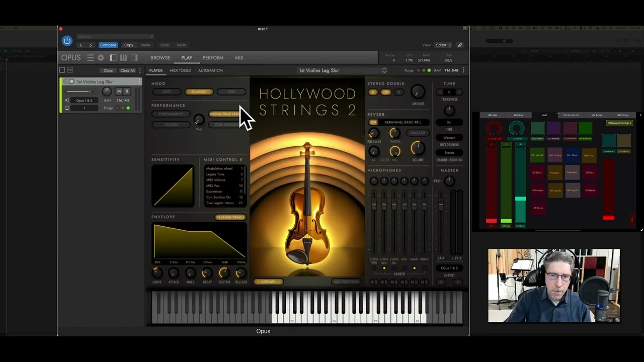Click the Library button below violin
The height and width of the screenshot is (362, 644).
[x=268, y=282]
